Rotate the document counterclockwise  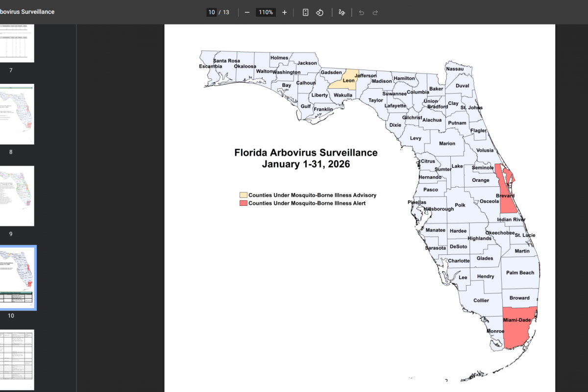point(319,12)
